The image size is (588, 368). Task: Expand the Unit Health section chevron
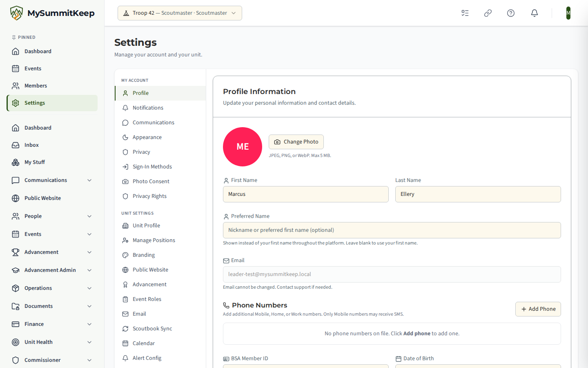pyautogui.click(x=89, y=342)
